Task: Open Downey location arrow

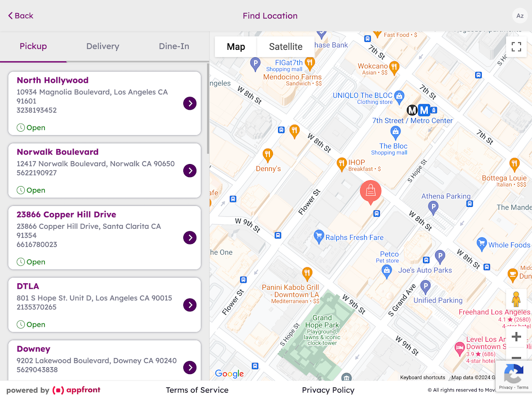Action: [x=190, y=368]
